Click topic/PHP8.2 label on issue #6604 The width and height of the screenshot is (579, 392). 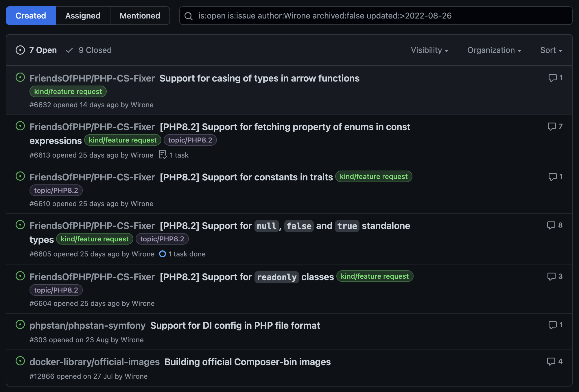56,290
